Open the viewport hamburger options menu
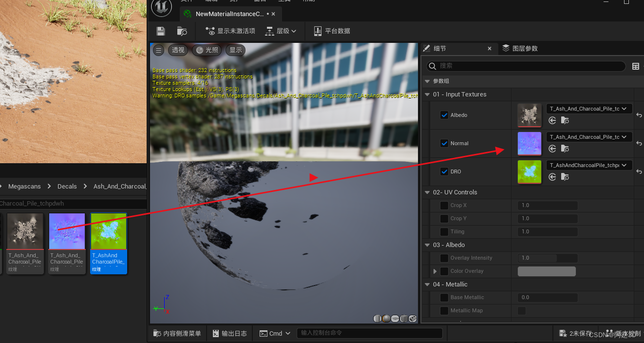The image size is (644, 343). [158, 50]
